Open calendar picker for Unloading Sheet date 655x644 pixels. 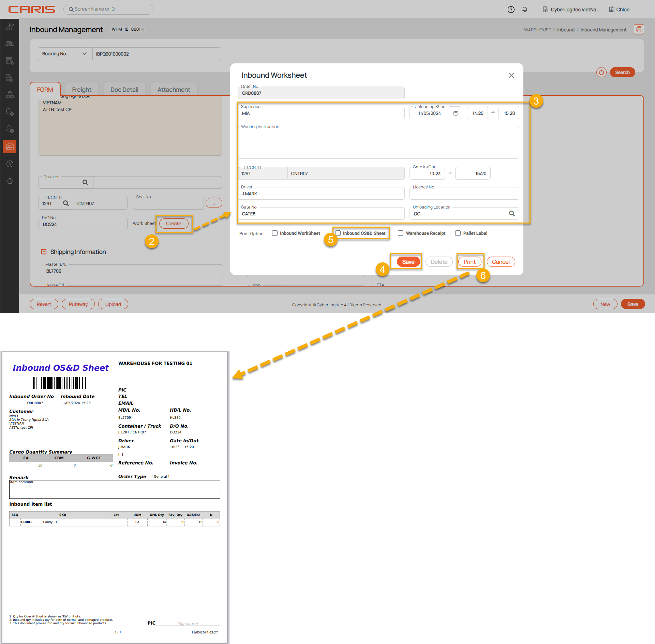click(x=456, y=113)
